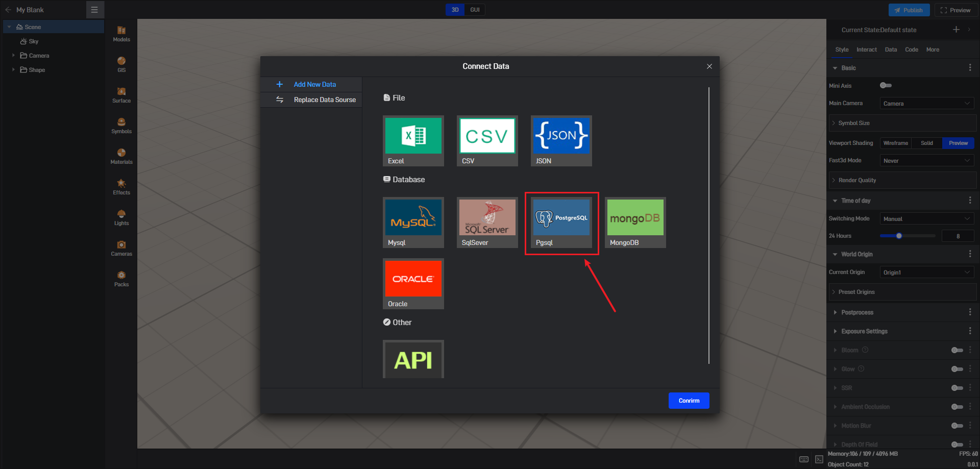Open the Main Camera dropdown

[927, 104]
